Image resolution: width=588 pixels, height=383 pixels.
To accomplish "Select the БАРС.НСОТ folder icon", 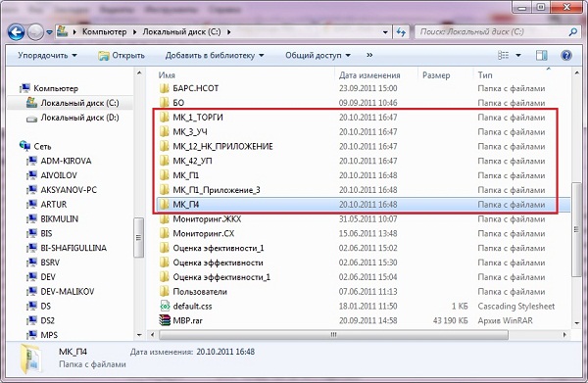I will pos(165,88).
